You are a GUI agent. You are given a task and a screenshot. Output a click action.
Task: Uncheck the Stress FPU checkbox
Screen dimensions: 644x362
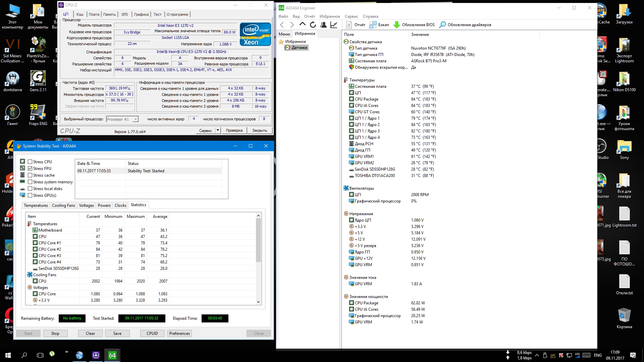30,168
